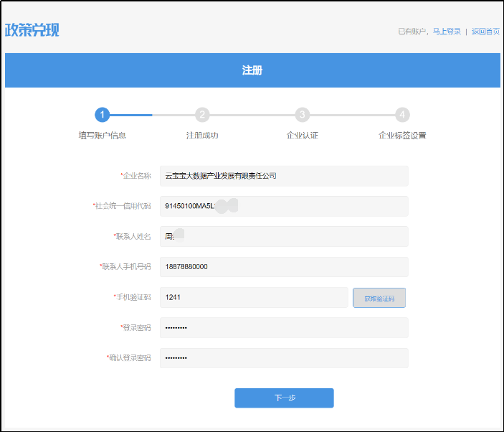Viewport: 504px width, 432px height.
Task: Click the 注册 banner title
Action: point(252,70)
